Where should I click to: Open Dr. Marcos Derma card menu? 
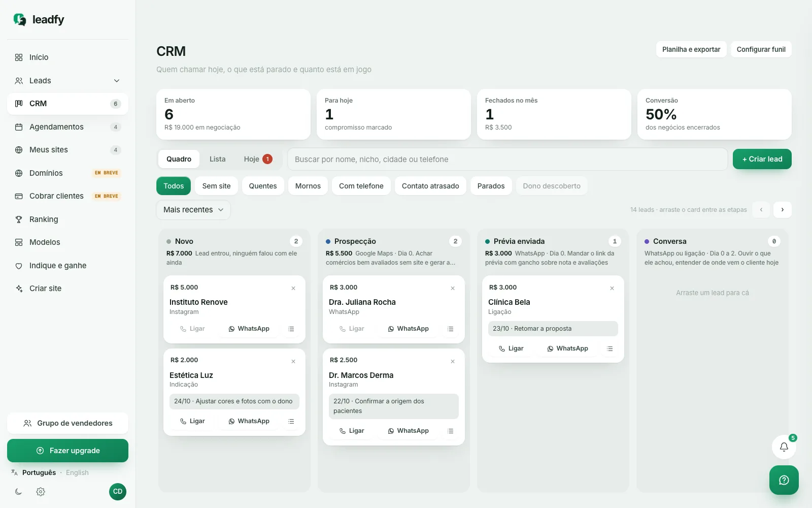tap(451, 431)
